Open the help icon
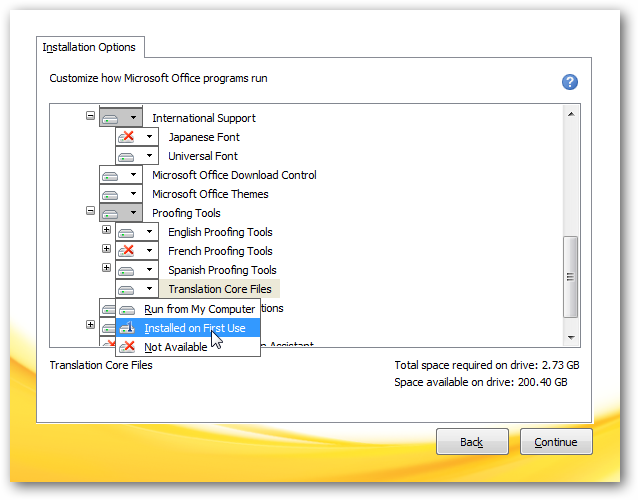Viewport: 638px width, 500px height. (570, 82)
